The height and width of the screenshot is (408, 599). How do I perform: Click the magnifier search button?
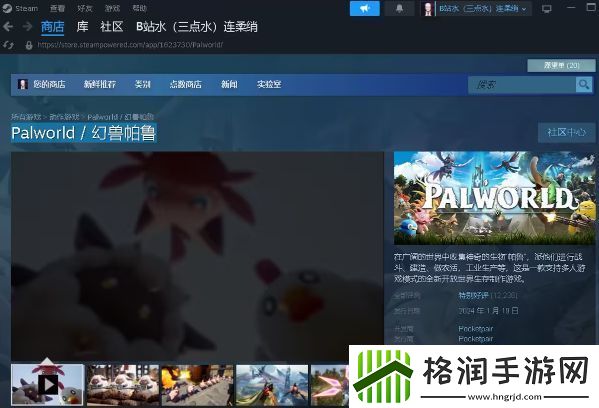(584, 84)
